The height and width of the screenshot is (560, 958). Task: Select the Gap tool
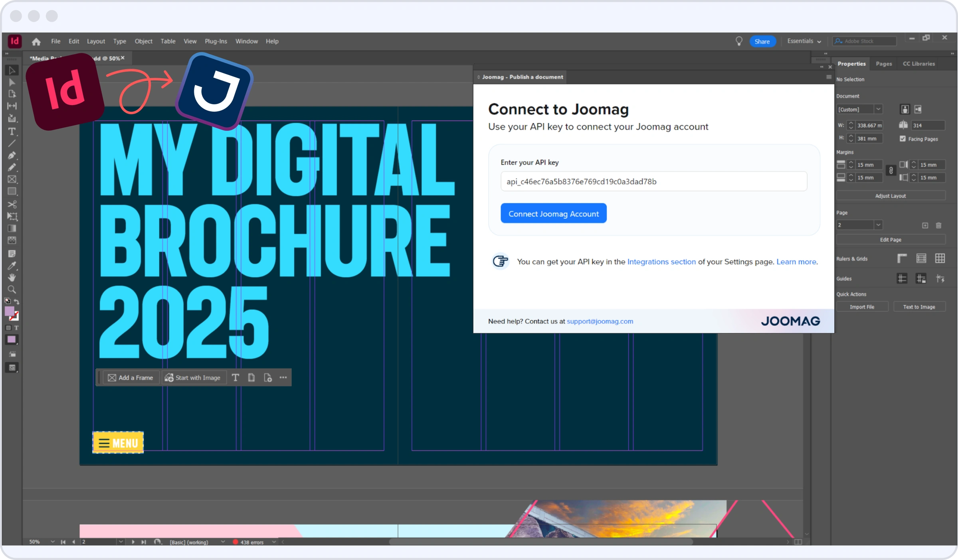pyautogui.click(x=12, y=106)
